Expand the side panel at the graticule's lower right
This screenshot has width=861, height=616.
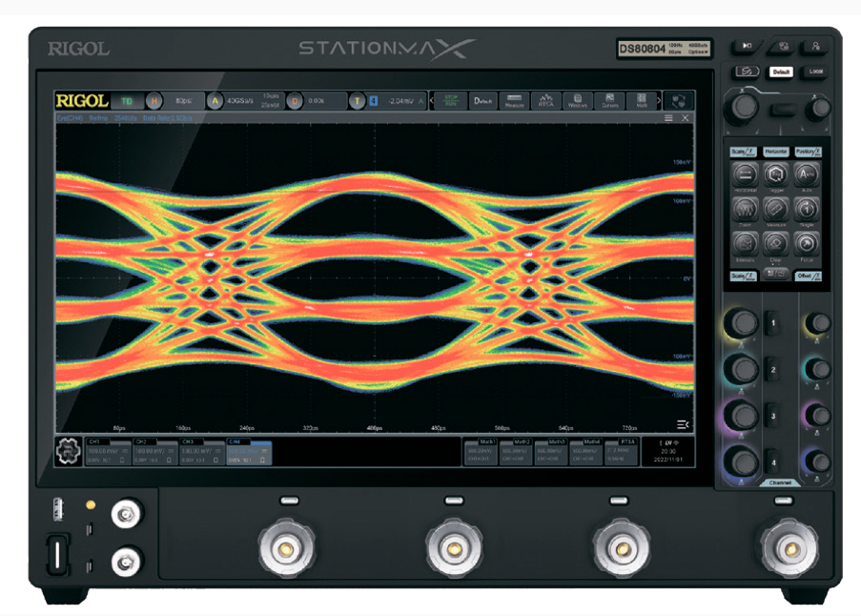point(682,424)
